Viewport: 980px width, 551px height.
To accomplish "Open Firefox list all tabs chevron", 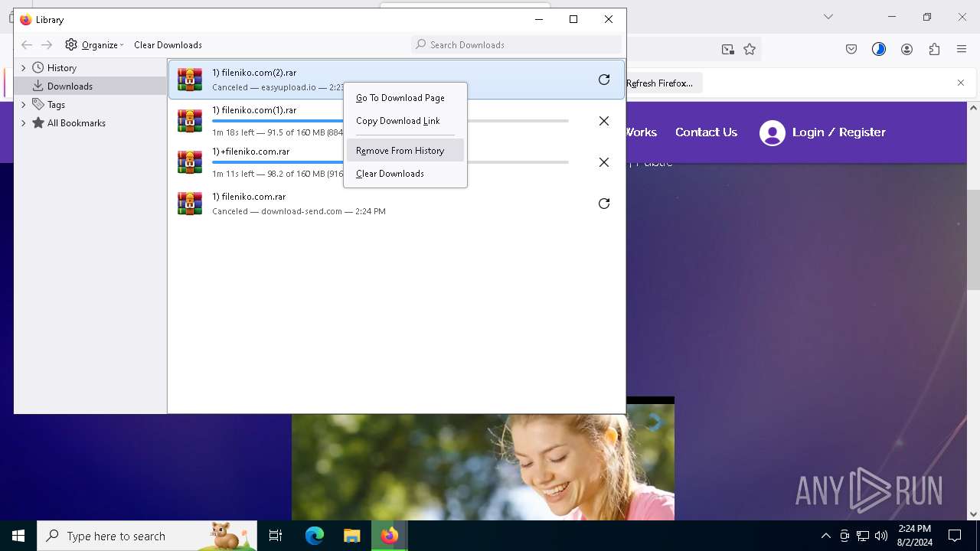I will tap(828, 17).
